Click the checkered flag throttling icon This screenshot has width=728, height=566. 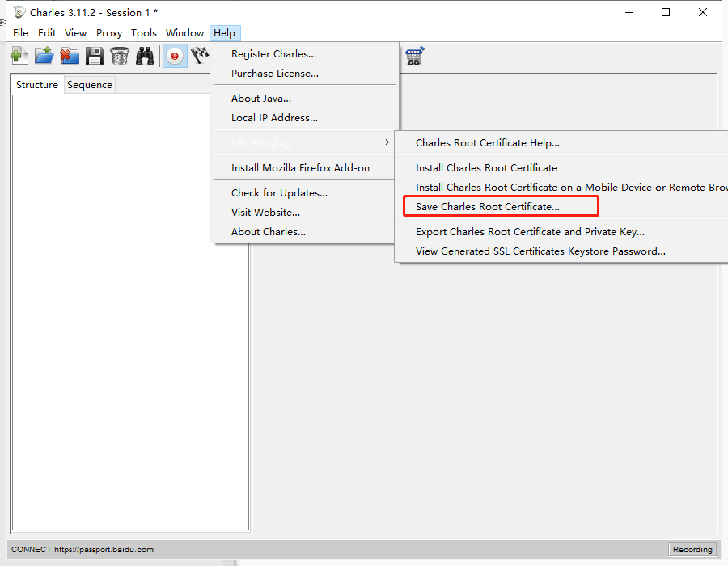(x=200, y=56)
